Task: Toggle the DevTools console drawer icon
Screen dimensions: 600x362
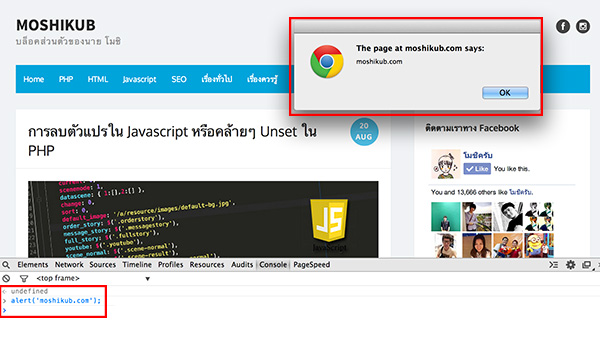Action: pos(553,265)
